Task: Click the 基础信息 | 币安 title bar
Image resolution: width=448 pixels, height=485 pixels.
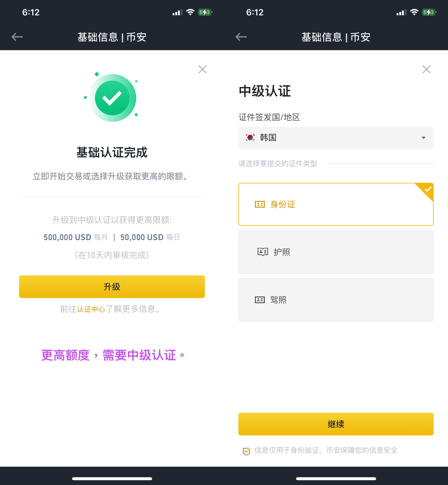Action: (x=112, y=37)
